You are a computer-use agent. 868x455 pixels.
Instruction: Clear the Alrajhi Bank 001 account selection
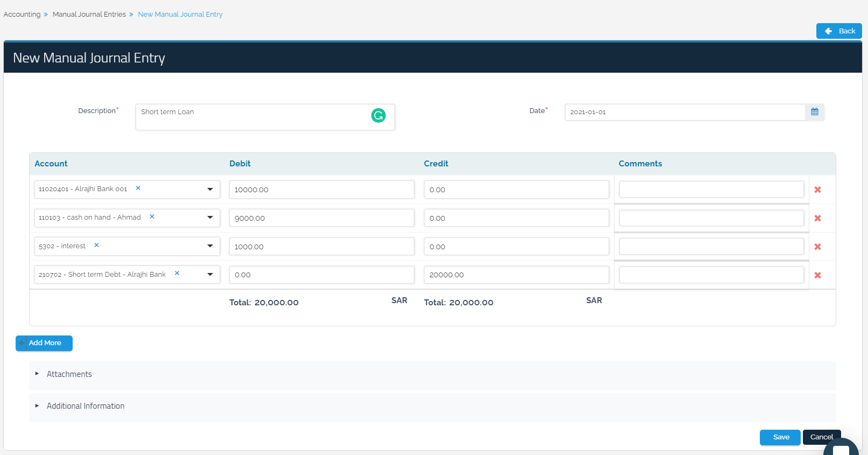point(138,188)
